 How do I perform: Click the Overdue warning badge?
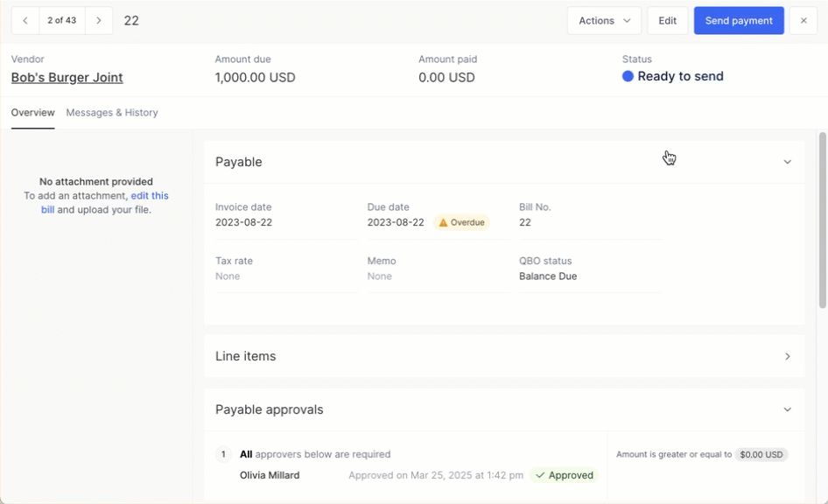point(461,222)
